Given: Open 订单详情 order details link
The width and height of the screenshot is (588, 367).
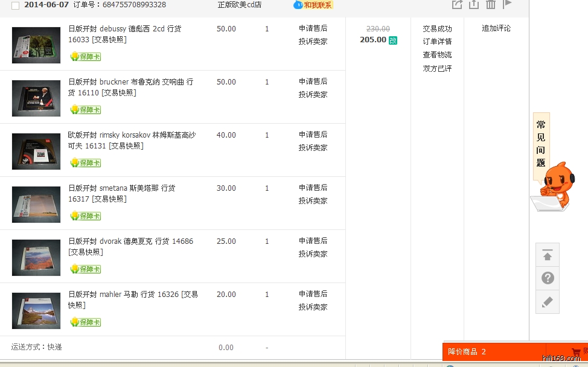Looking at the screenshot, I should coord(437,42).
